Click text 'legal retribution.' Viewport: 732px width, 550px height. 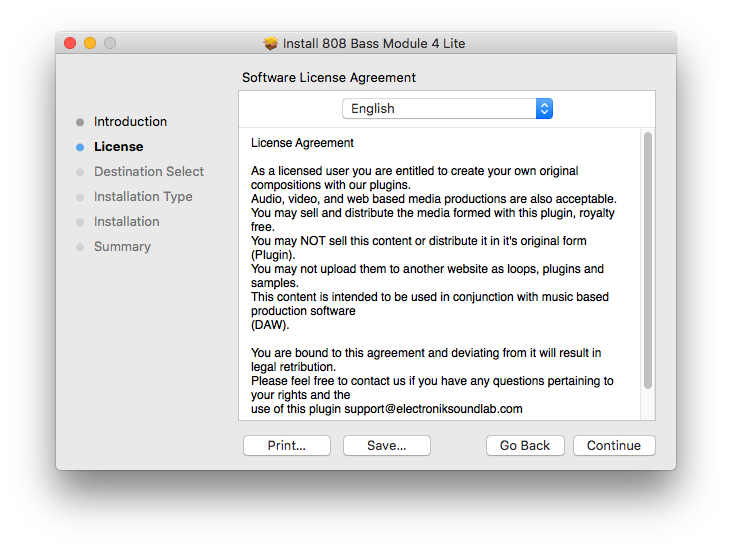point(293,367)
